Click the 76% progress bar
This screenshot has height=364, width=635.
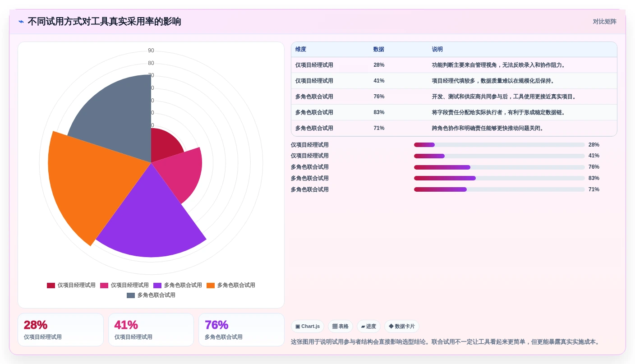pos(499,167)
